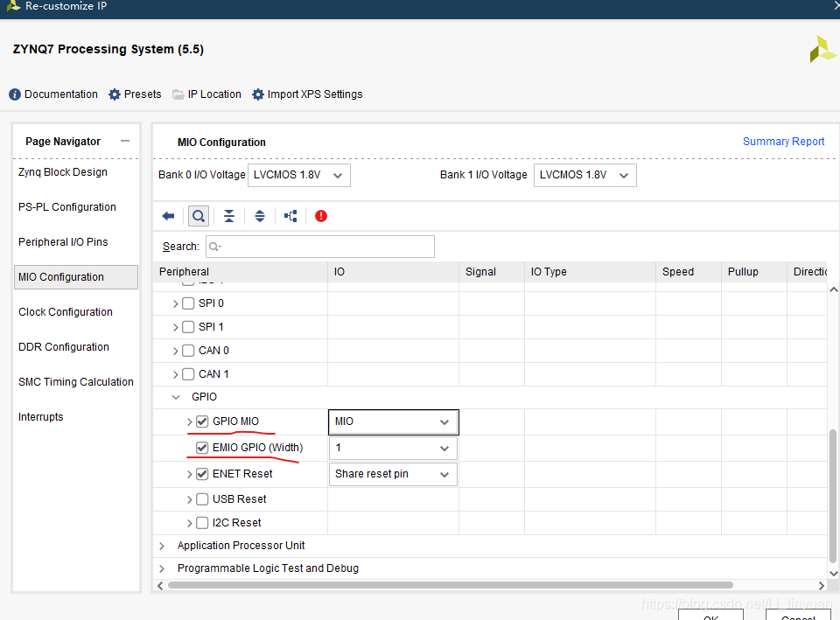Go to Interrupts page
Image resolution: width=840 pixels, height=620 pixels.
(x=41, y=416)
